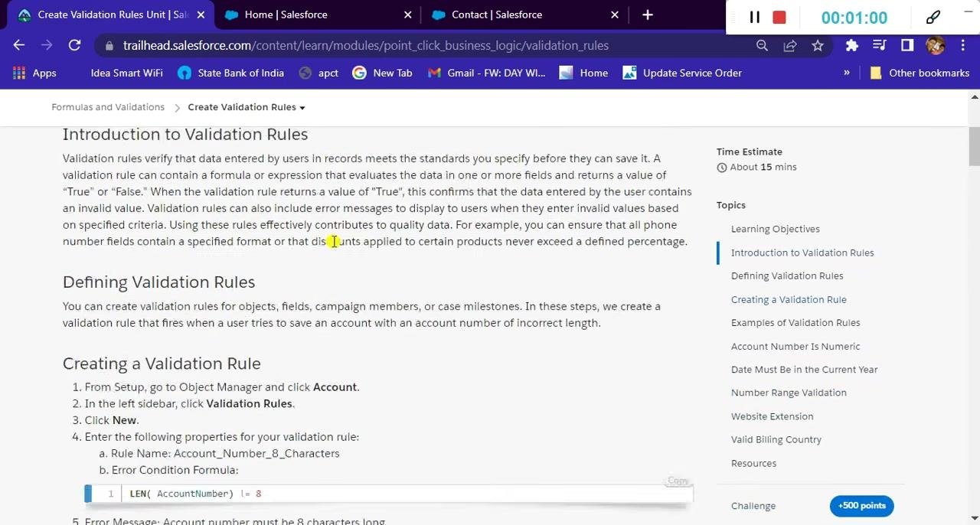
Task: Open the Chrome profile avatar
Action: coord(935,45)
